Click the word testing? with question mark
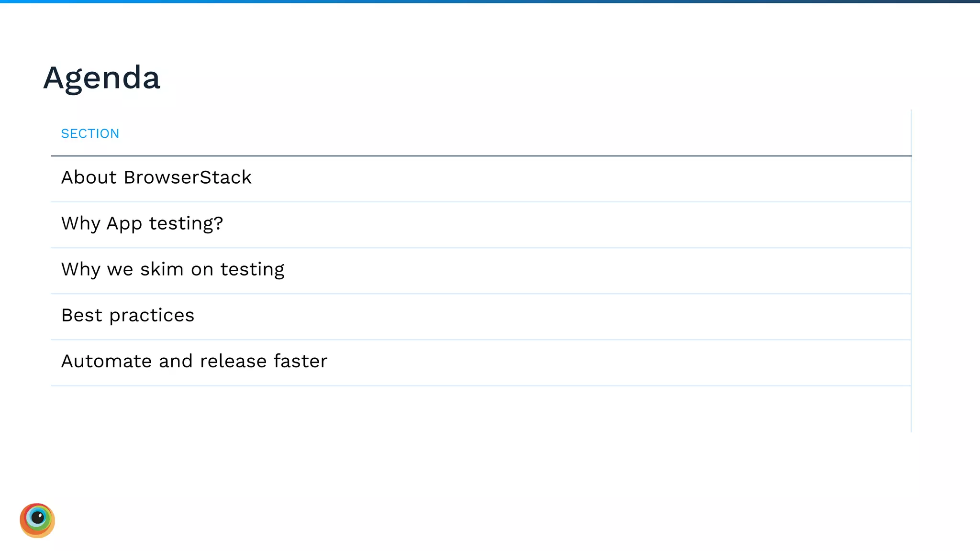 186,223
